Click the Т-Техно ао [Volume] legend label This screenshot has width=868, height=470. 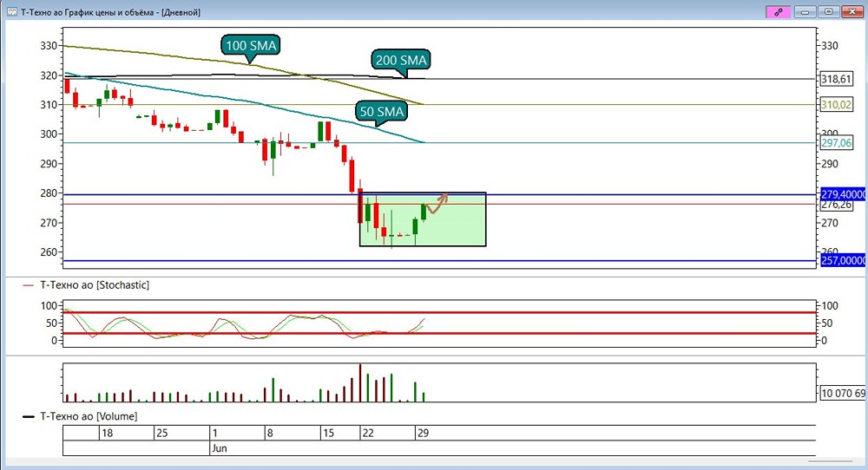click(x=89, y=416)
